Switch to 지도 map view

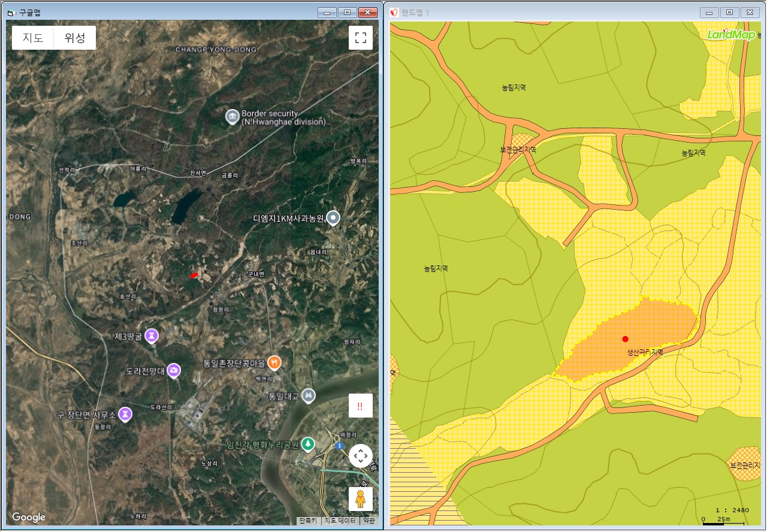coord(33,38)
